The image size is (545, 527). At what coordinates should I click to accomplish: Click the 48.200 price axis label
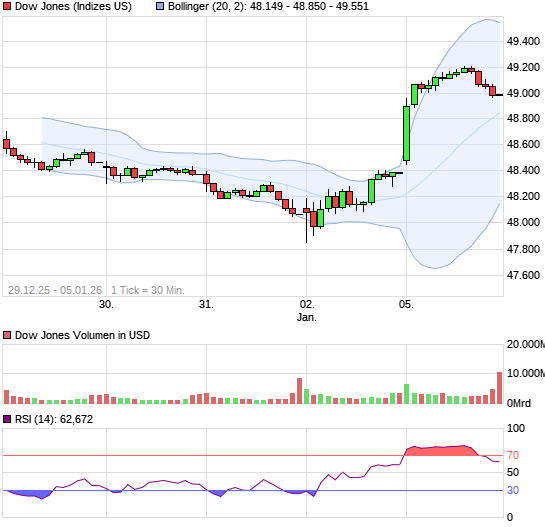[523, 196]
